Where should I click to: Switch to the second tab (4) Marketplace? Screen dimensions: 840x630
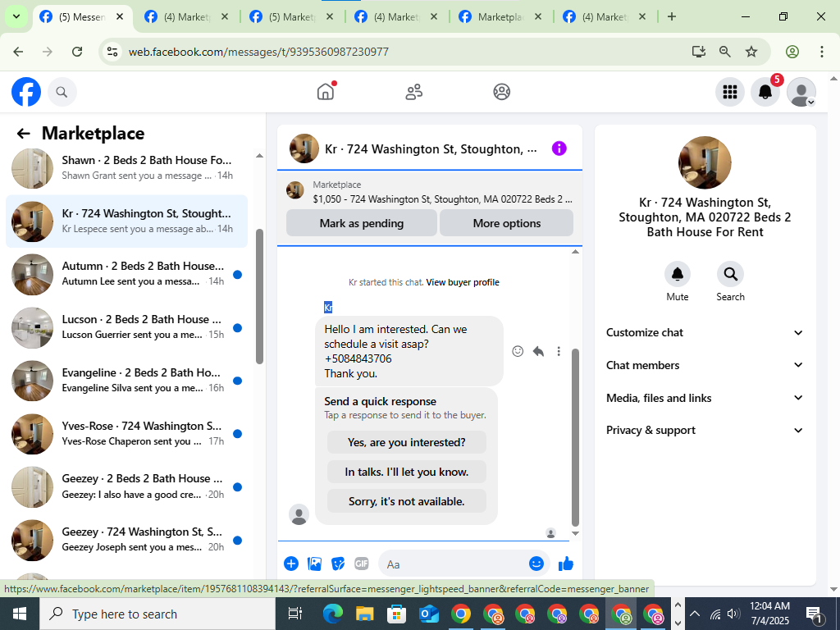[x=186, y=17]
